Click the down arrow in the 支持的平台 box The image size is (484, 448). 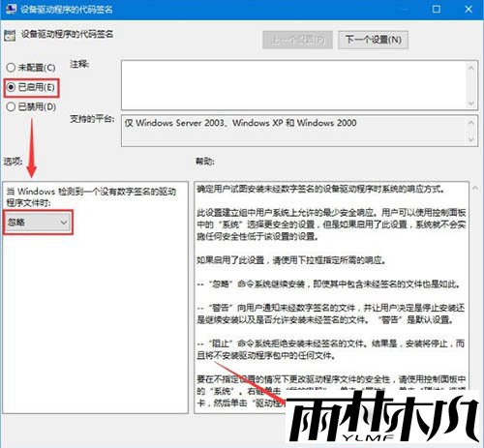470,139
